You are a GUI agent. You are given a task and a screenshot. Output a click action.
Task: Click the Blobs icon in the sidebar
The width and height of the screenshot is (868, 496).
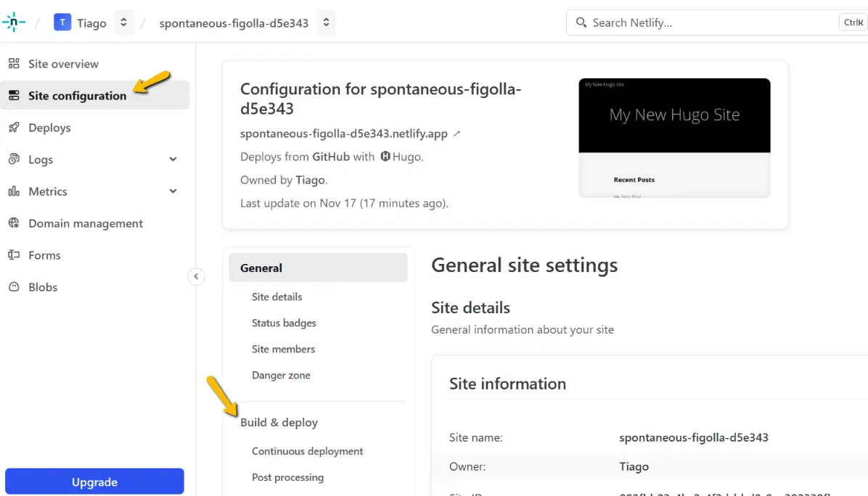tap(13, 287)
